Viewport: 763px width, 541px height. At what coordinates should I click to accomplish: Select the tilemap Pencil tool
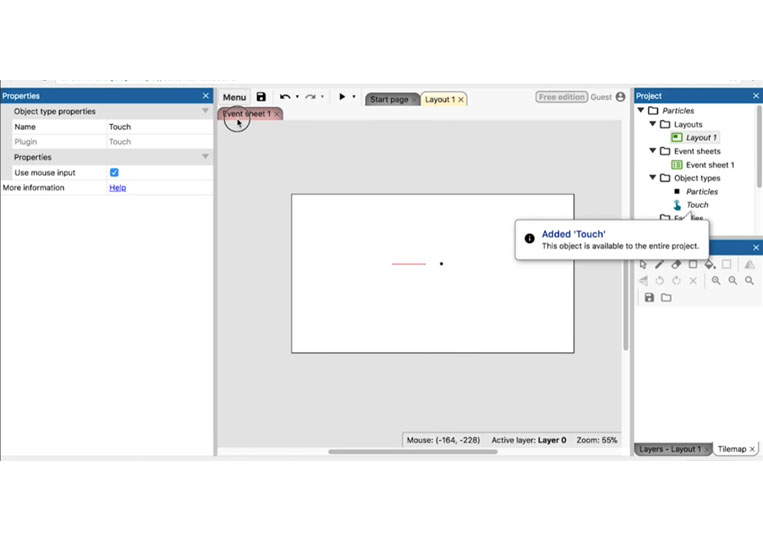click(x=659, y=265)
